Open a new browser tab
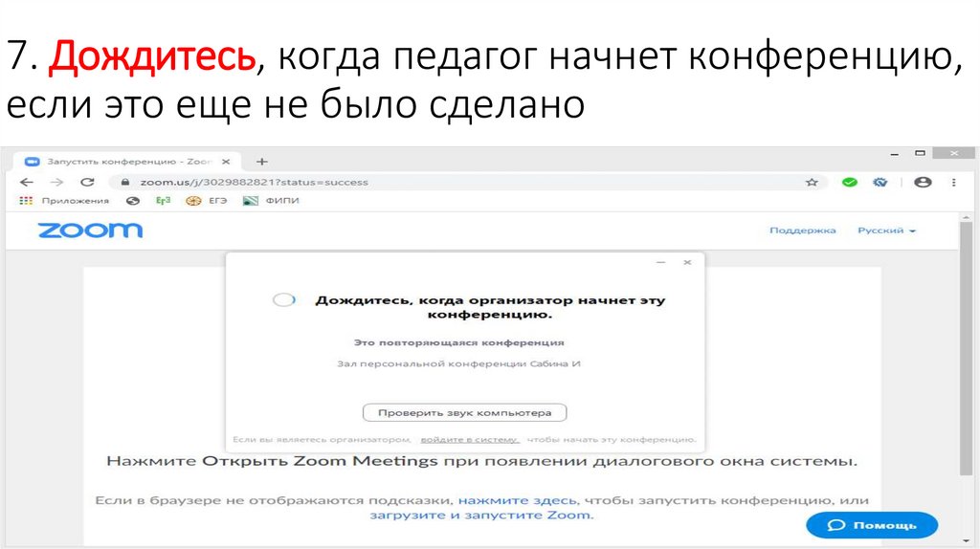980x549 pixels. 262,162
